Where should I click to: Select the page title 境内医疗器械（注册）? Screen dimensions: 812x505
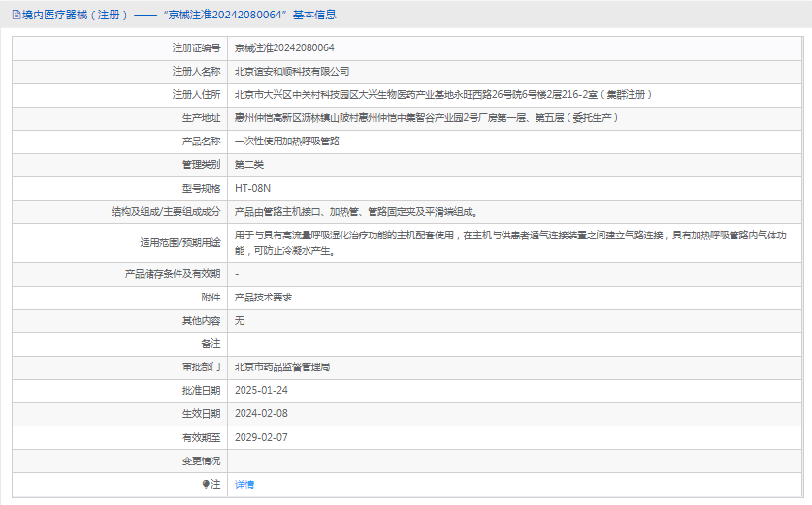pos(76,15)
